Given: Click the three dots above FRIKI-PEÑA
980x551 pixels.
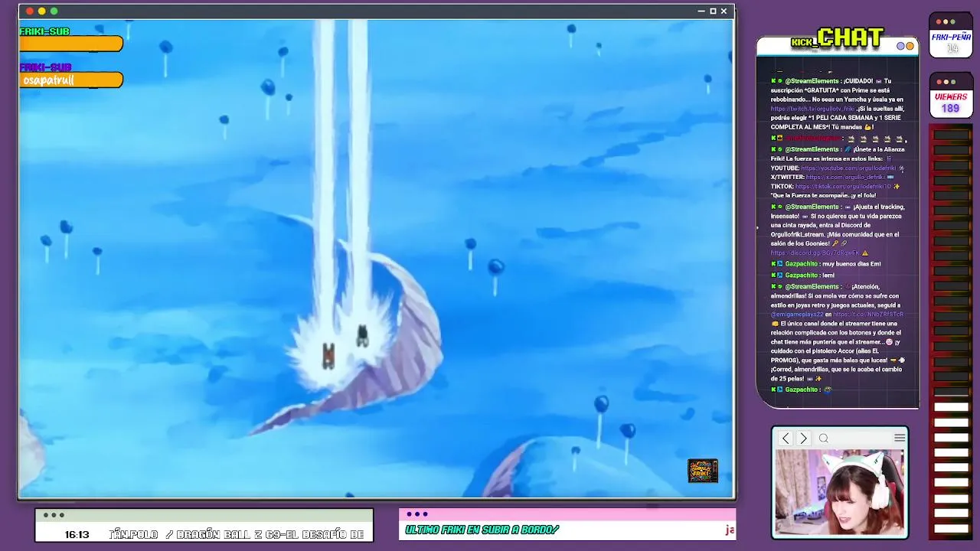Looking at the screenshot, I should point(946,21).
